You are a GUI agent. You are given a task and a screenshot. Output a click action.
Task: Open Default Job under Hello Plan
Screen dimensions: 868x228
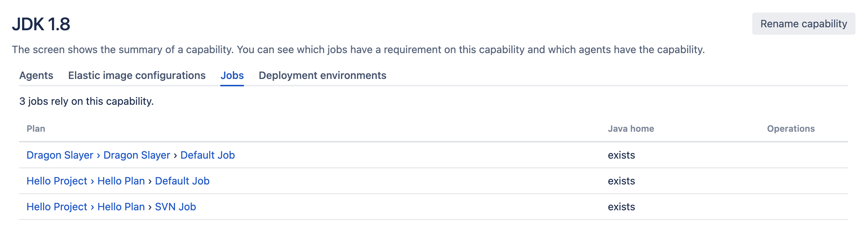pyautogui.click(x=182, y=181)
